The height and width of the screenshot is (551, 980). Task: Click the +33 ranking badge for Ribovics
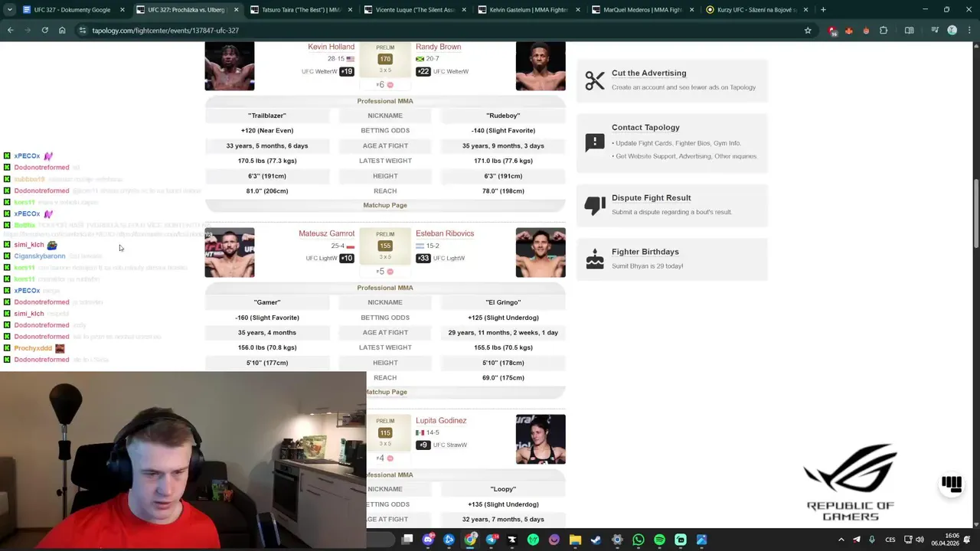(x=423, y=258)
